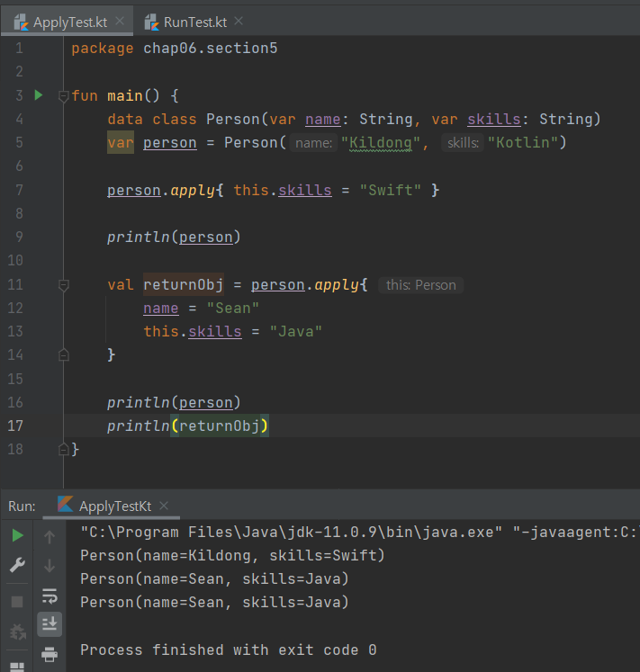Click the "Kildong" string literal
Viewport: 640px width, 672px height.
point(381,143)
